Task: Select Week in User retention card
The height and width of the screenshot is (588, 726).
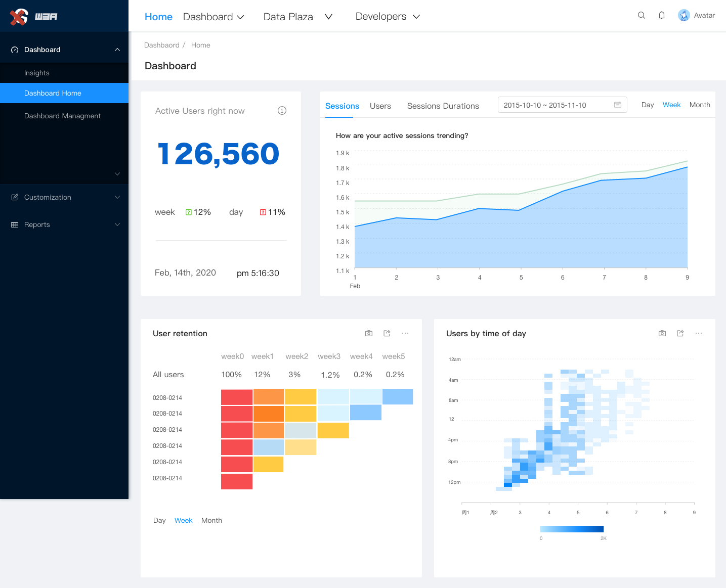Action: (183, 520)
